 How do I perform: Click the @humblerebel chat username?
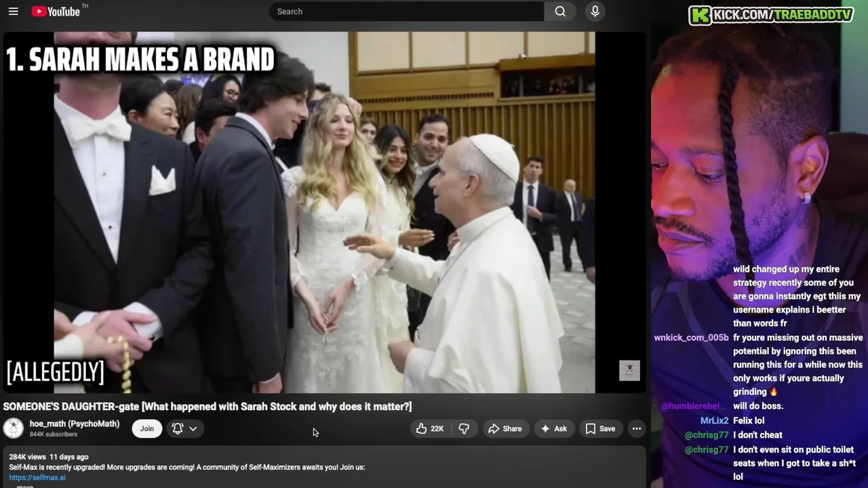pyautogui.click(x=694, y=406)
